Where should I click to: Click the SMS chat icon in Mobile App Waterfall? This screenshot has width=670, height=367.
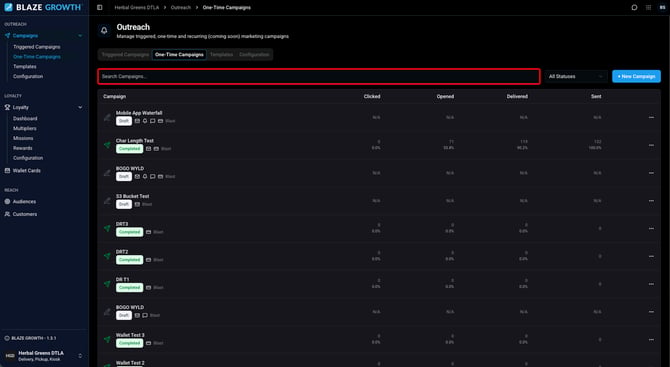click(153, 121)
